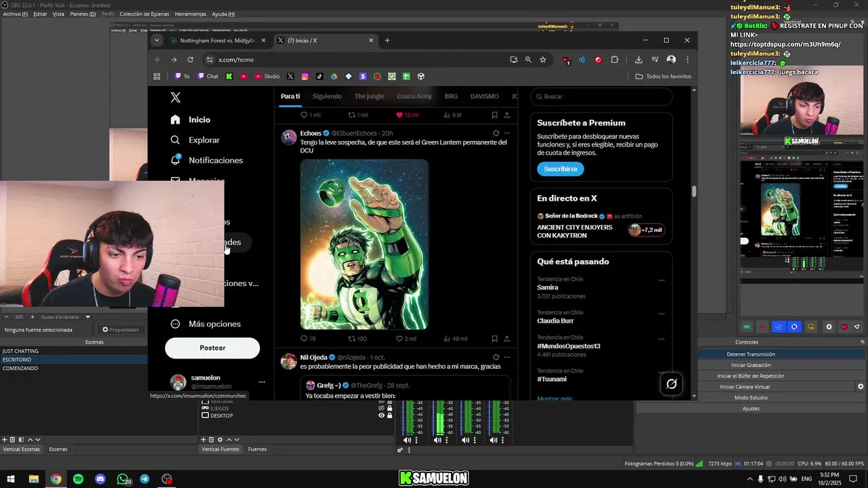Open Telegram from the taskbar

coord(144,479)
